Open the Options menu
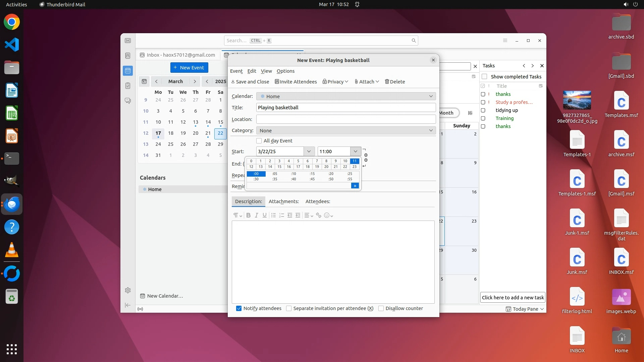Image resolution: width=644 pixels, height=362 pixels. point(285,71)
